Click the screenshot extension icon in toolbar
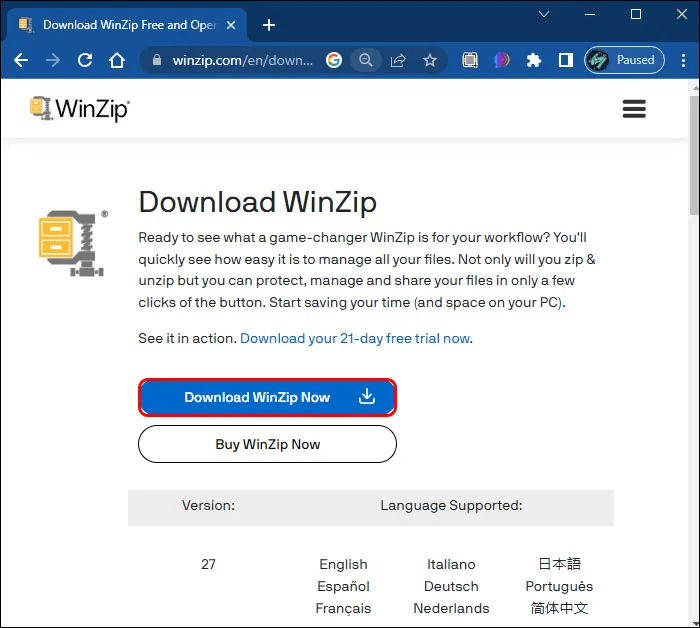Image resolution: width=700 pixels, height=628 pixels. tap(470, 60)
